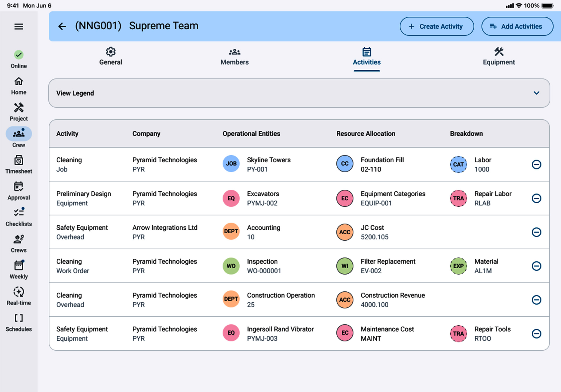Click the orange DEPT badge for Accounting
This screenshot has width=561, height=392.
[x=231, y=231]
